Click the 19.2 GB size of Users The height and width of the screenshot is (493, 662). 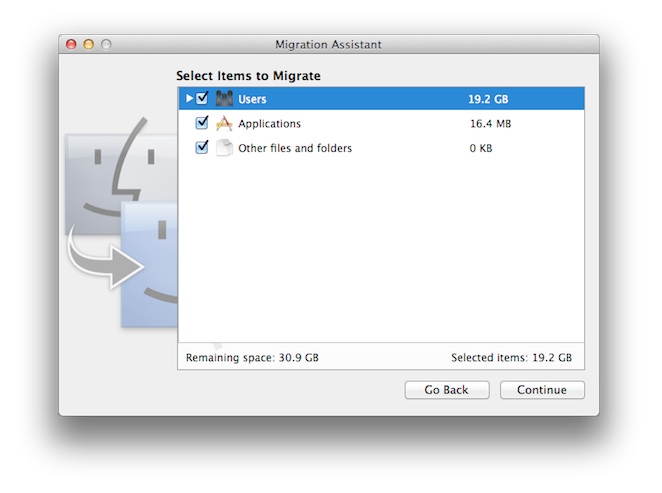(488, 99)
